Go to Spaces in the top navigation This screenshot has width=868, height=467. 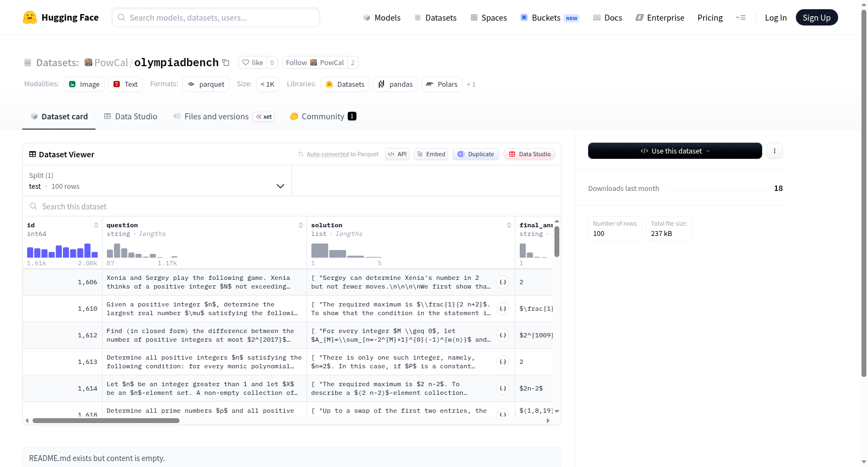point(489,18)
